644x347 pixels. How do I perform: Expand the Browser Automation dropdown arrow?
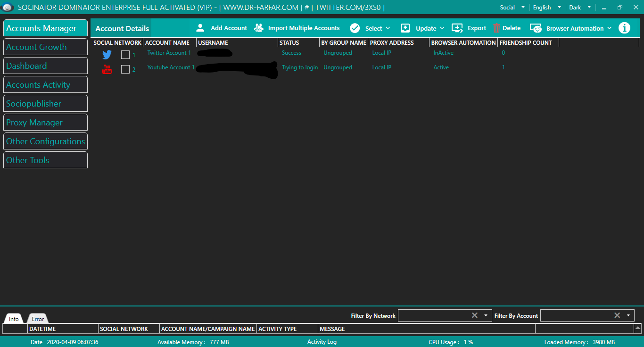(x=609, y=28)
